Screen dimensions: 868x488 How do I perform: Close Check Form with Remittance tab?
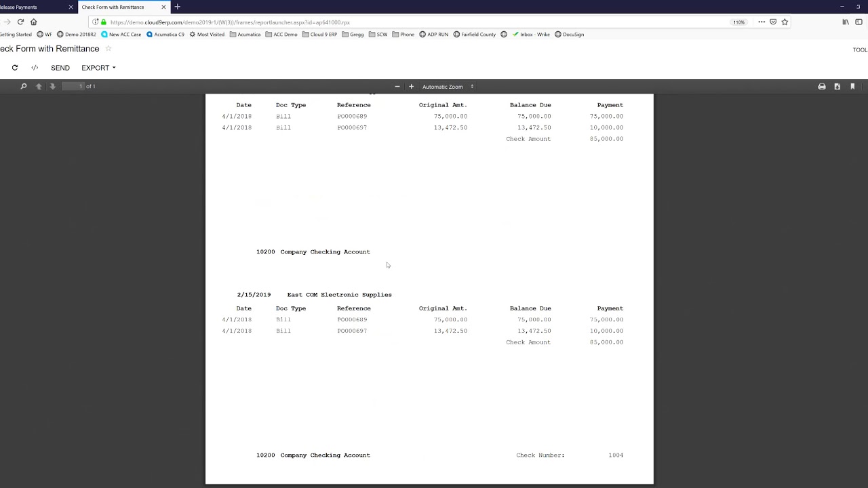coord(163,7)
